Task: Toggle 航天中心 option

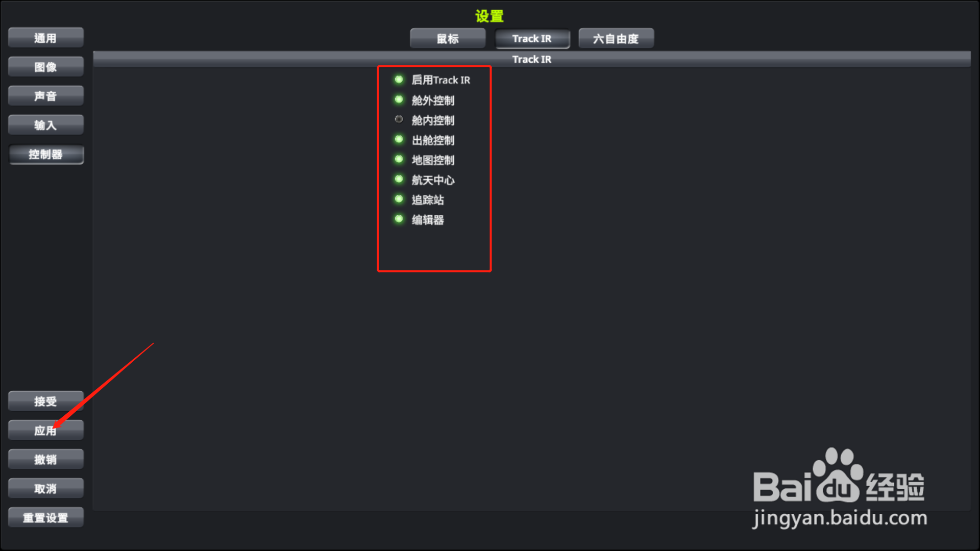Action: tap(399, 179)
